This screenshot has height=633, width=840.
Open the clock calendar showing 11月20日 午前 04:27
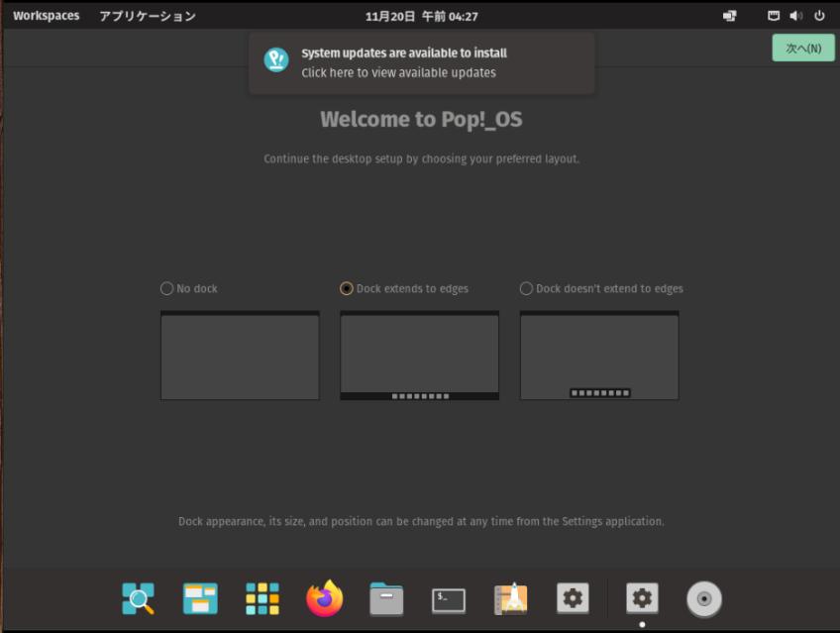point(421,16)
